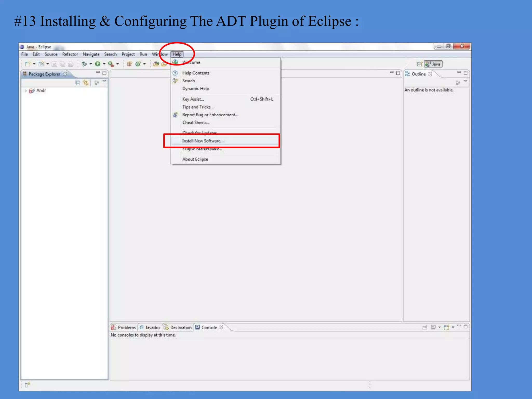
Task: Click the Open Console icon
Action: tap(447, 327)
